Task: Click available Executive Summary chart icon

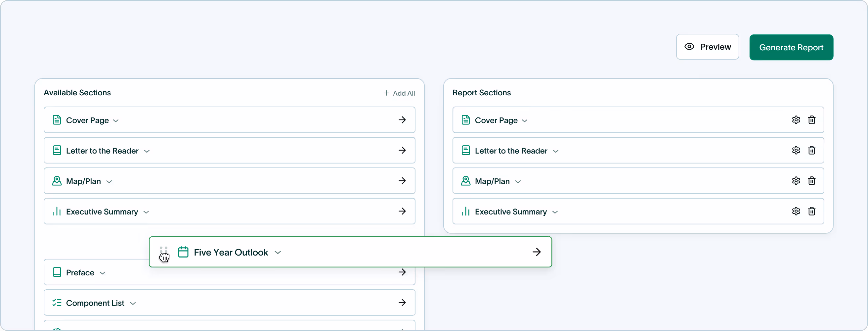Action: [x=57, y=211]
